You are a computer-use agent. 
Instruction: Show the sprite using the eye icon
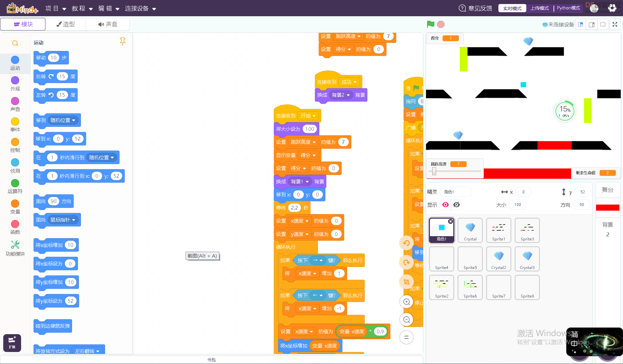pyautogui.click(x=446, y=205)
